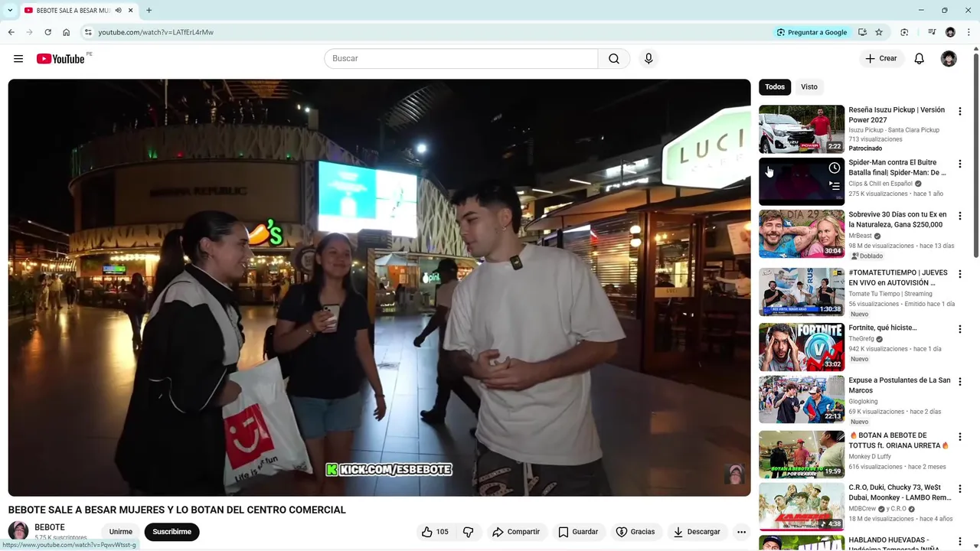The image size is (980, 551).
Task: Start voice search with the microphone icon
Action: coord(648,59)
